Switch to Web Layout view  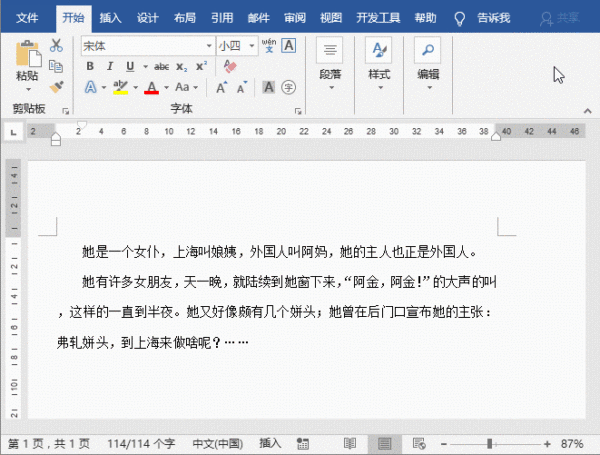pos(419,444)
